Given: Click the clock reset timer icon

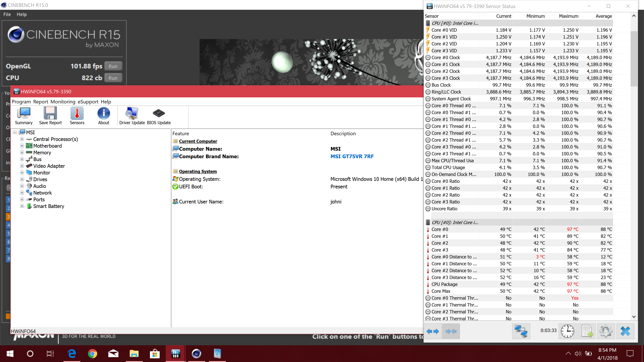Looking at the screenshot, I should [567, 331].
